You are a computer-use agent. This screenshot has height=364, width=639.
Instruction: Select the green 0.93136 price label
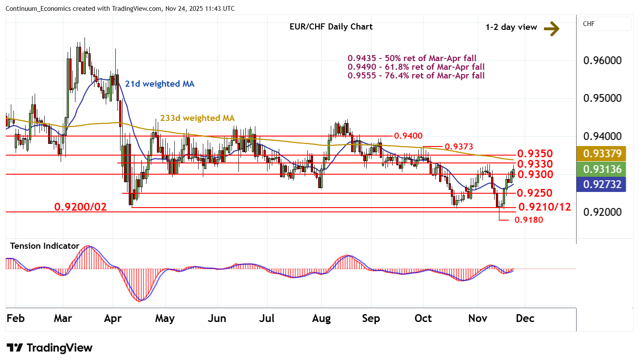(x=602, y=169)
